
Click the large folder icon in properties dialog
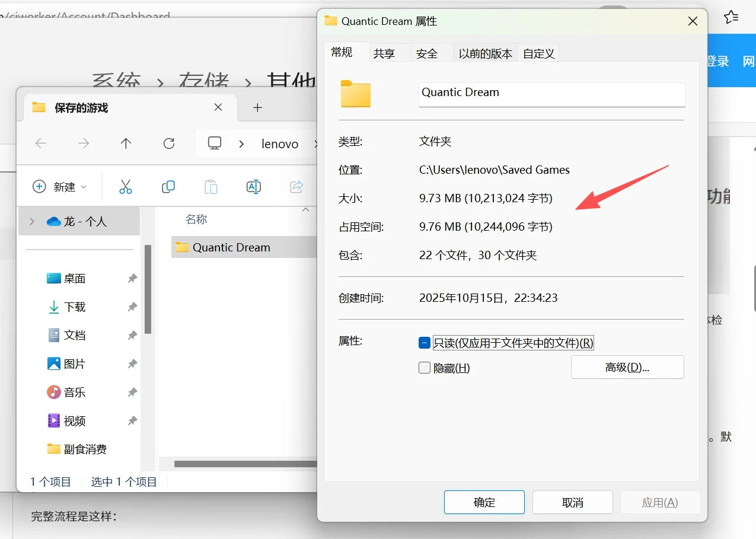tap(356, 94)
